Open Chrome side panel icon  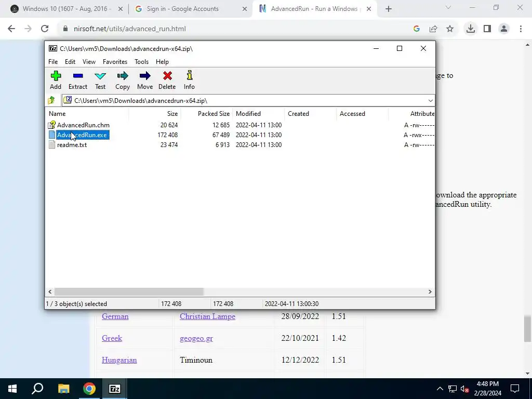487,29
